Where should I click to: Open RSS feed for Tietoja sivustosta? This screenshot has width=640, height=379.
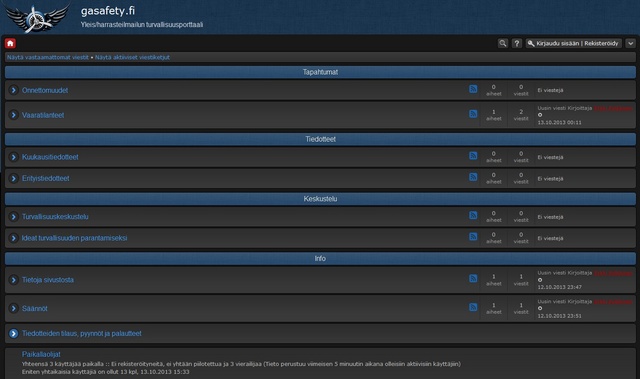(x=473, y=279)
